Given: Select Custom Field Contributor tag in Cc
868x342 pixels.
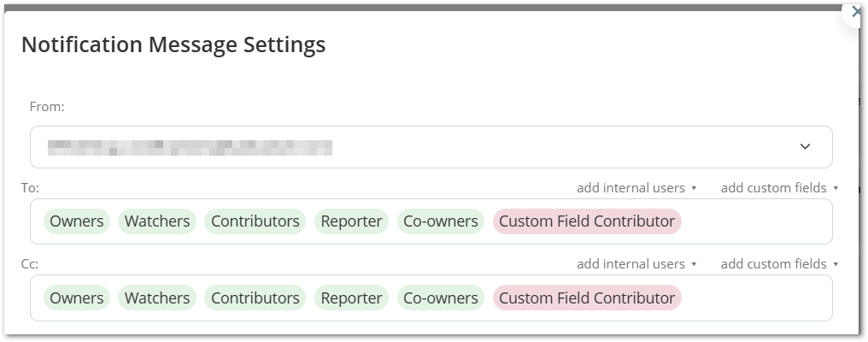Looking at the screenshot, I should 587,298.
